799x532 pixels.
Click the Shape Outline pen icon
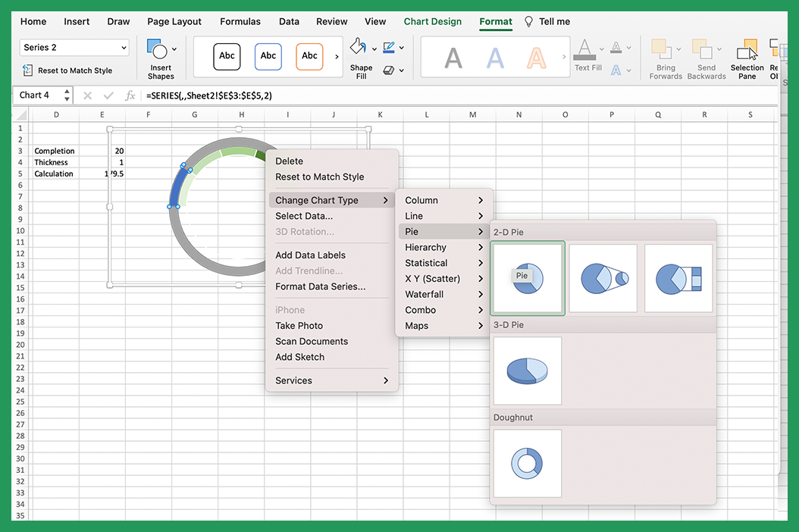389,48
